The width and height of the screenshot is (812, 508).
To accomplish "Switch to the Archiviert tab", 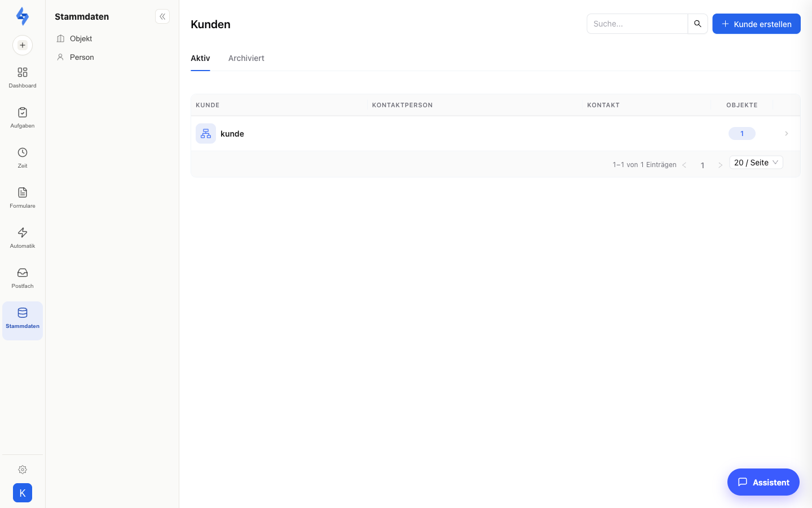I will point(246,58).
